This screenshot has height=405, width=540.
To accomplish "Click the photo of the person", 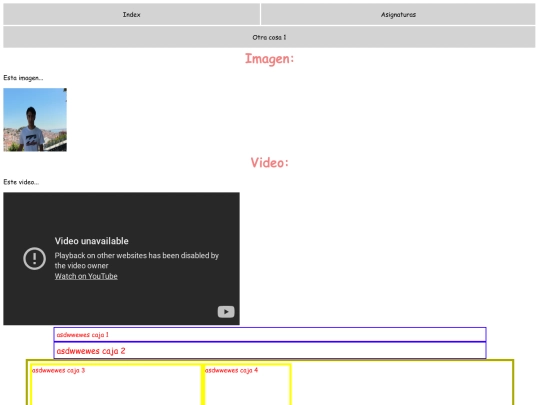I will (35, 120).
